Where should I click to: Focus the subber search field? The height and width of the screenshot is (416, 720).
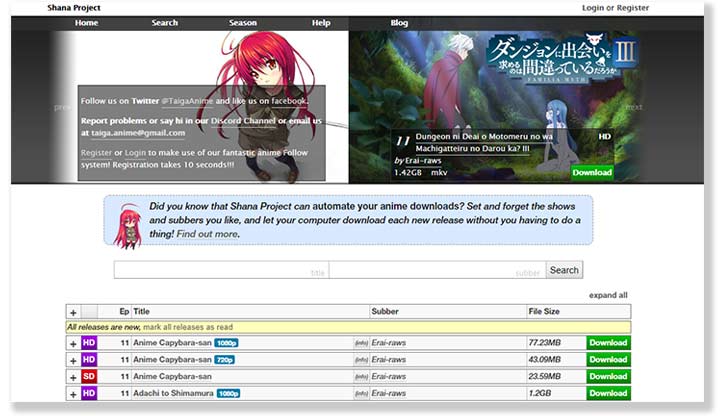point(437,270)
